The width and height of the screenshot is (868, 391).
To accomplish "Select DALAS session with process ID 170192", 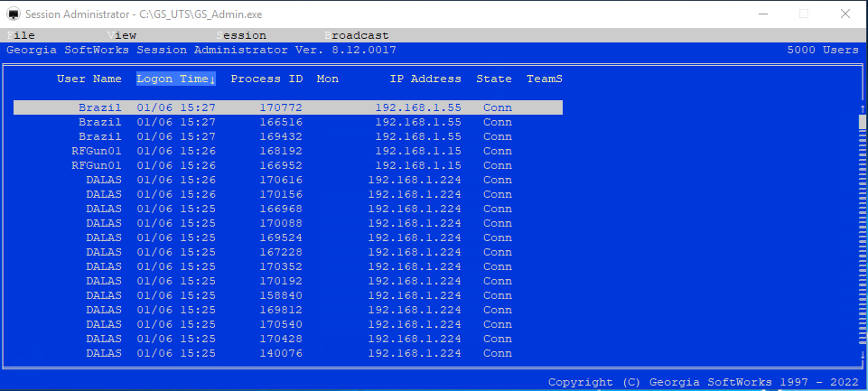I will (288, 281).
